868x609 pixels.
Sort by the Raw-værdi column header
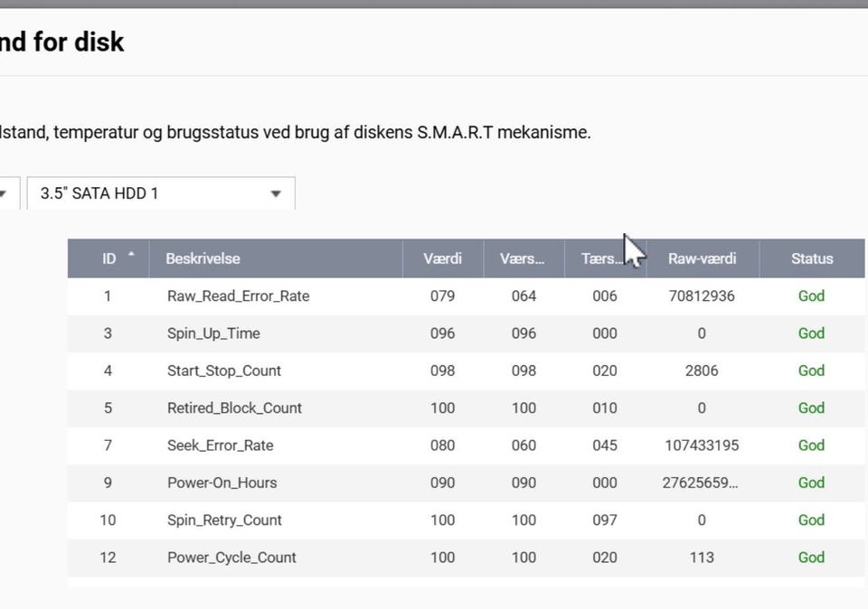(702, 258)
